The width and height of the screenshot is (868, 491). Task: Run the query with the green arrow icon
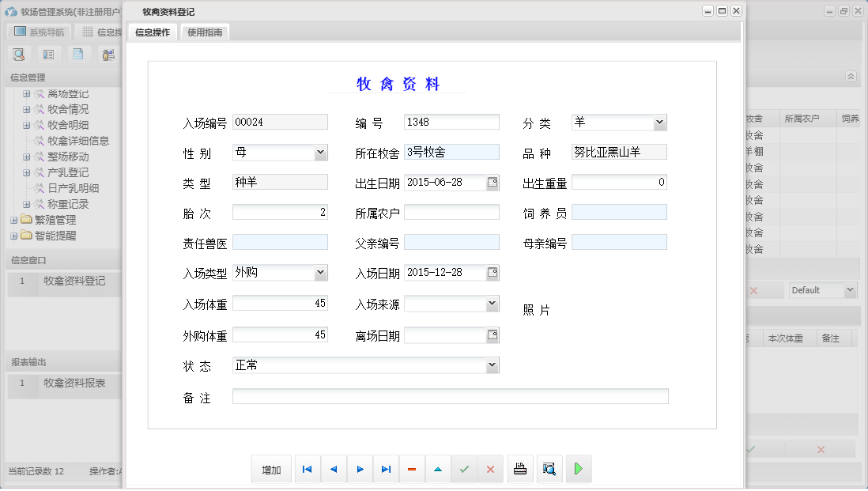pos(578,469)
